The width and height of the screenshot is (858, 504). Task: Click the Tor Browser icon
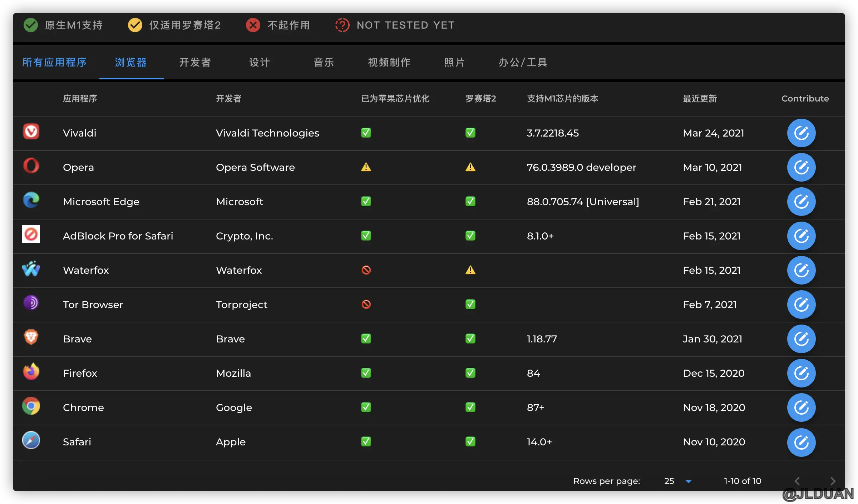point(31,303)
